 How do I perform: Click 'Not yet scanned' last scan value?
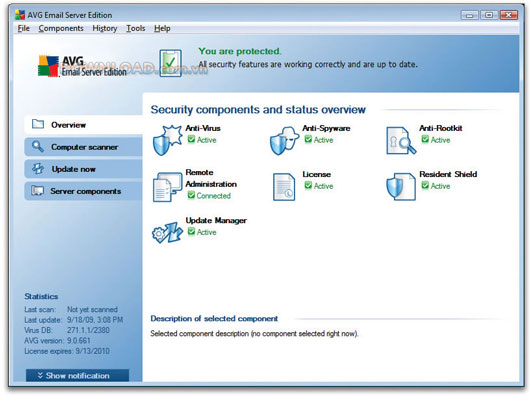92,310
